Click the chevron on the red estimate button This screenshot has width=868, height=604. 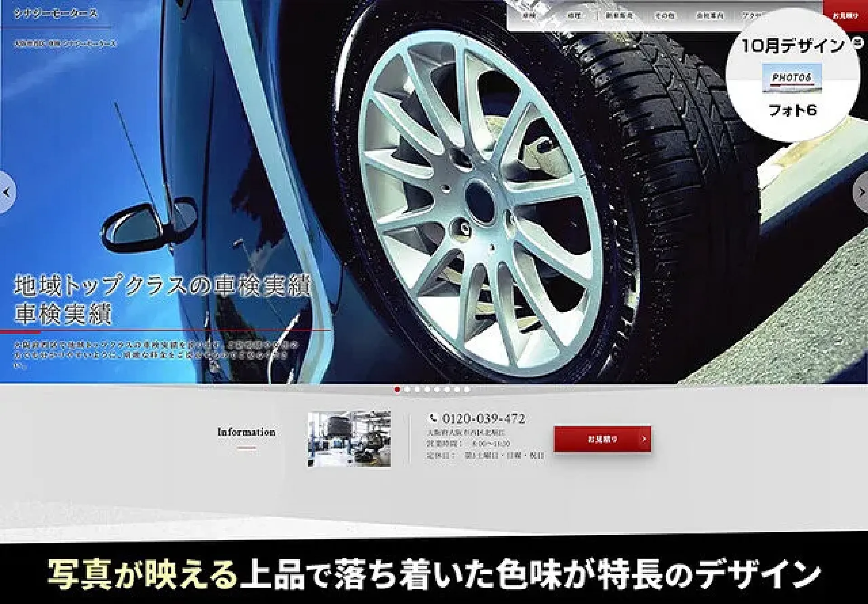coord(644,438)
